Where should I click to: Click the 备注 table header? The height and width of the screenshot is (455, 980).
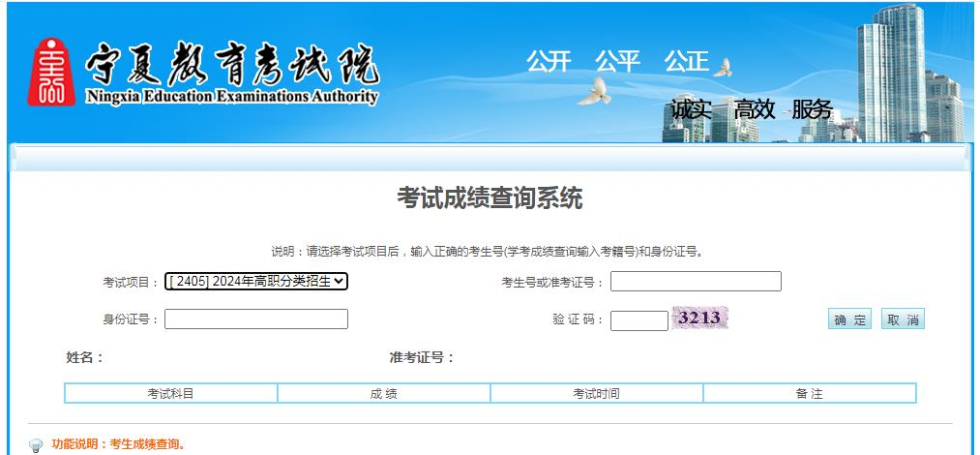tap(810, 394)
